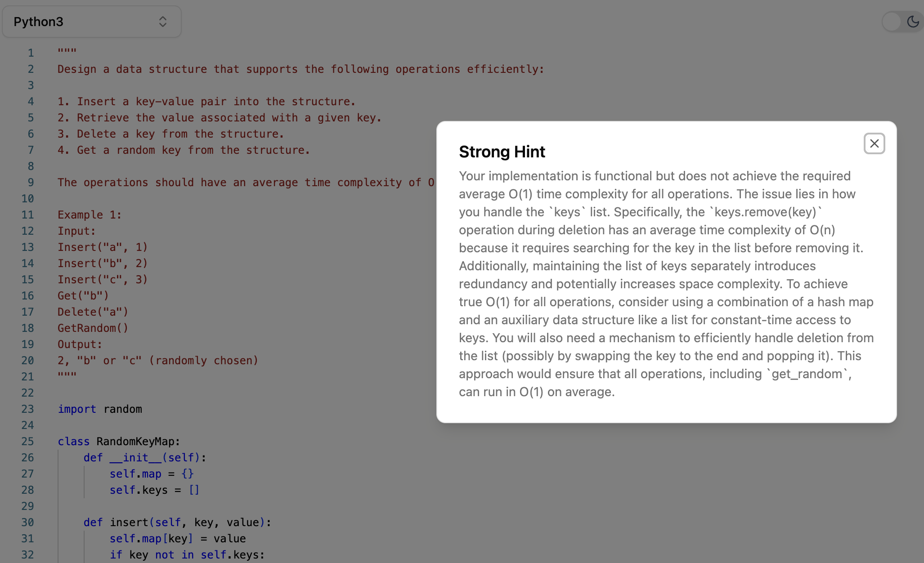Screen dimensions: 924x563
Task: Click the 'if key not in self.keys' line
Action: coord(187,555)
